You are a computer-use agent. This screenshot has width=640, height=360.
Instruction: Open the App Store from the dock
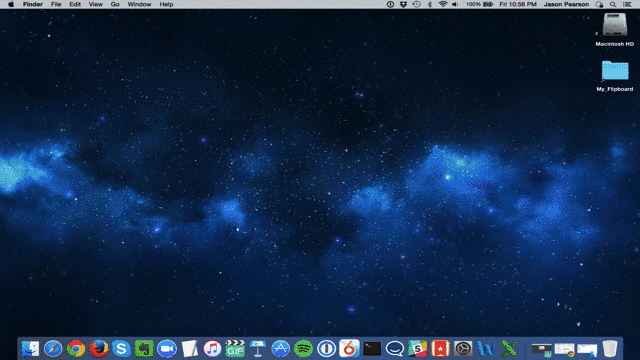280,349
